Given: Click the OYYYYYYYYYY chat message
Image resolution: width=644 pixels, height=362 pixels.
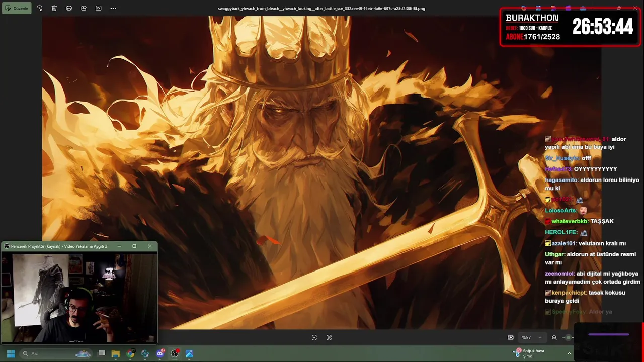Looking at the screenshot, I should tap(595, 169).
